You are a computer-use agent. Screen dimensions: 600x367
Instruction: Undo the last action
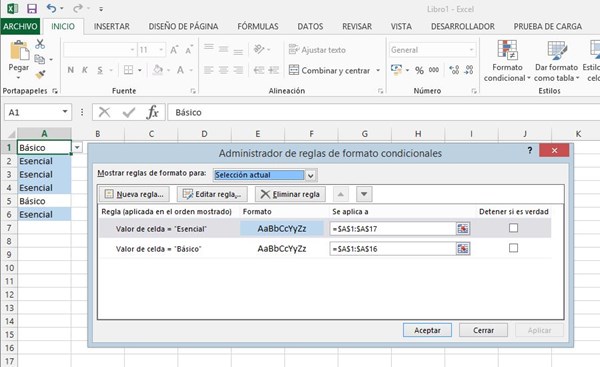coord(51,8)
